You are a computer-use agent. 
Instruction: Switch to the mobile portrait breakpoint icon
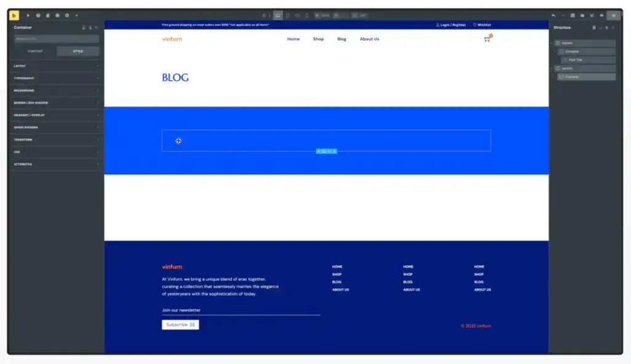click(x=307, y=15)
